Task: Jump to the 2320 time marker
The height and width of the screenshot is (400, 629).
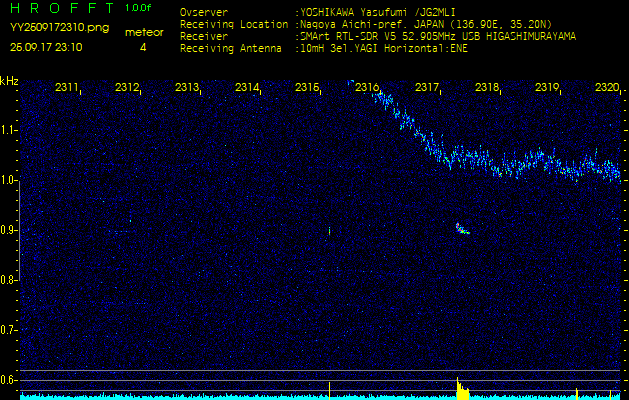Action: pos(606,88)
